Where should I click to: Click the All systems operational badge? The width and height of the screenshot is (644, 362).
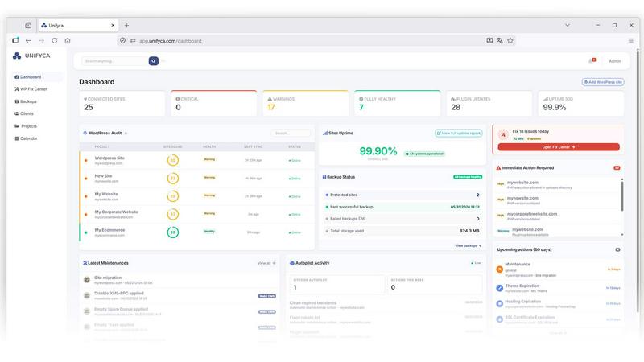[424, 154]
